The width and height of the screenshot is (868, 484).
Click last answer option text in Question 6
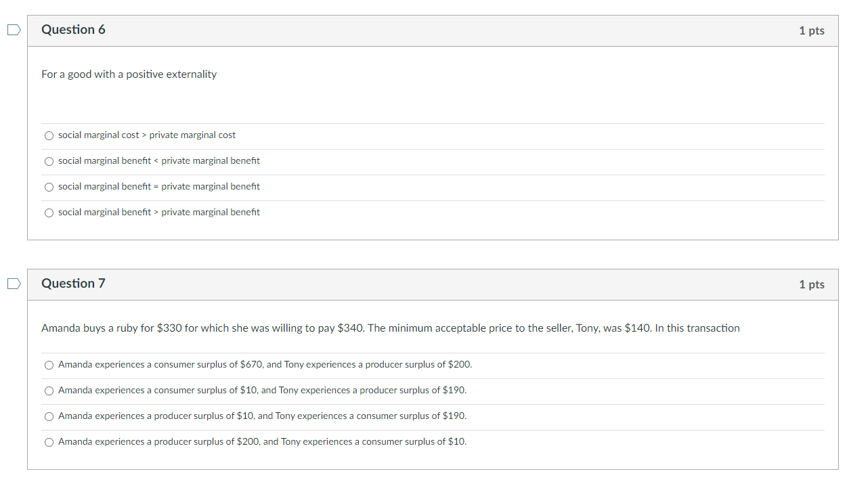158,212
